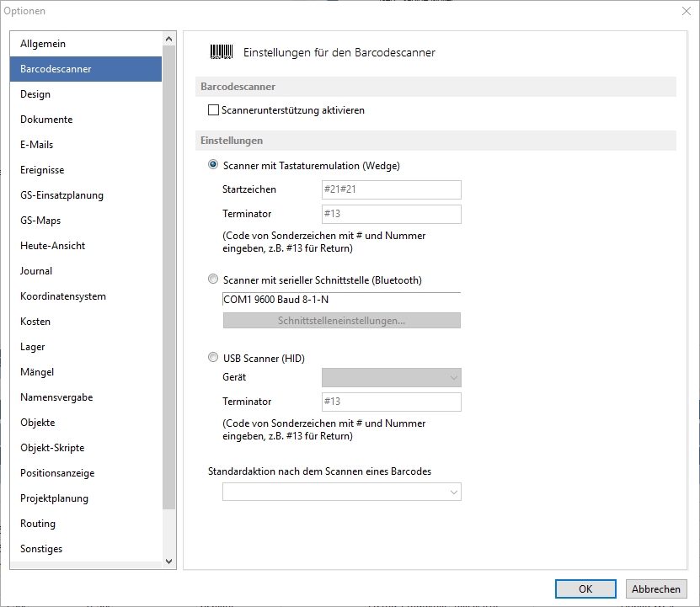Close the Optionen dialog window

pos(687,11)
